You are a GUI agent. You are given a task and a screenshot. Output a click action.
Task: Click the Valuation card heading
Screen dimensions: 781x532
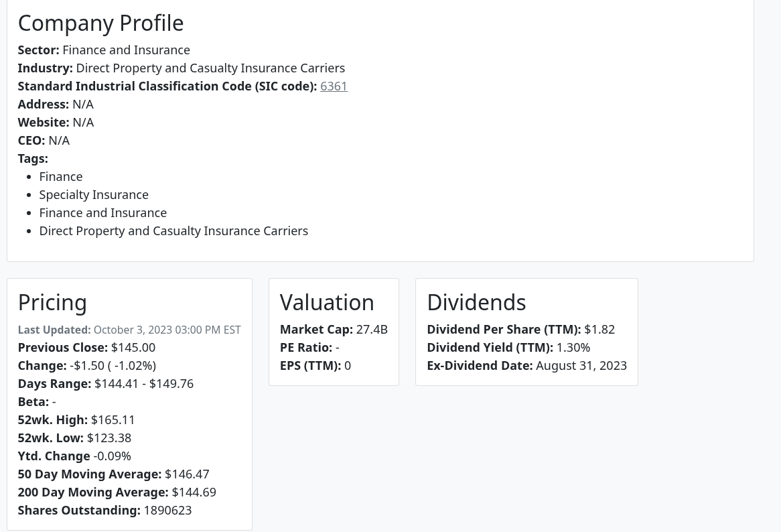[327, 302]
